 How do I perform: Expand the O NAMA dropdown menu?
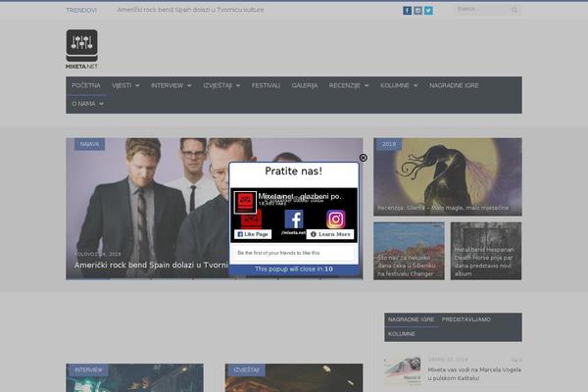point(87,104)
